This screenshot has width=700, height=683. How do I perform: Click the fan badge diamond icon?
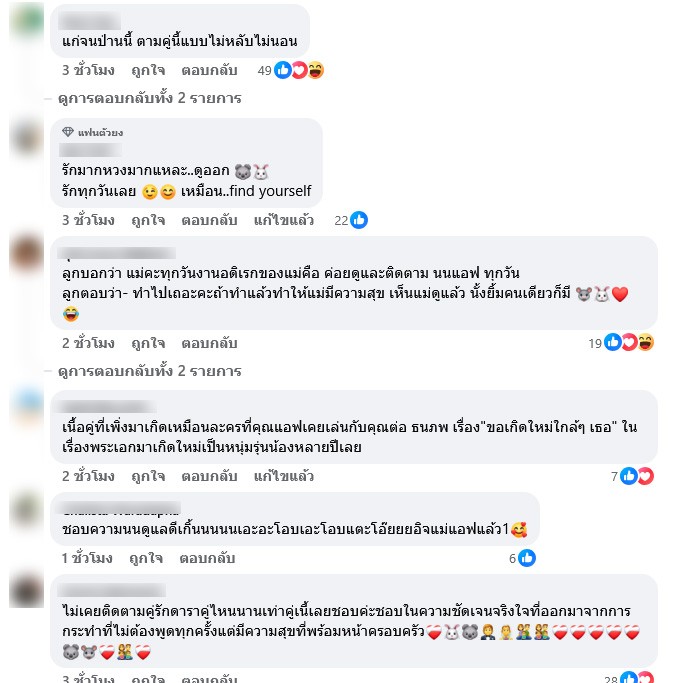tap(68, 132)
